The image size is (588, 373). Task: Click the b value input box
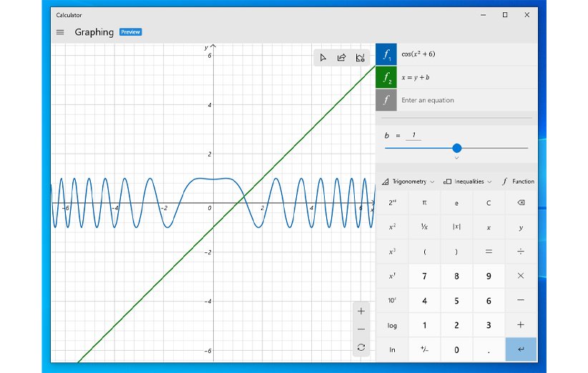[x=413, y=135]
